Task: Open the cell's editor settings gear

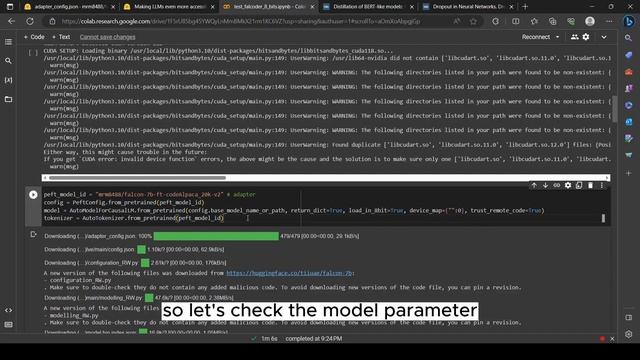Action: click(x=568, y=185)
